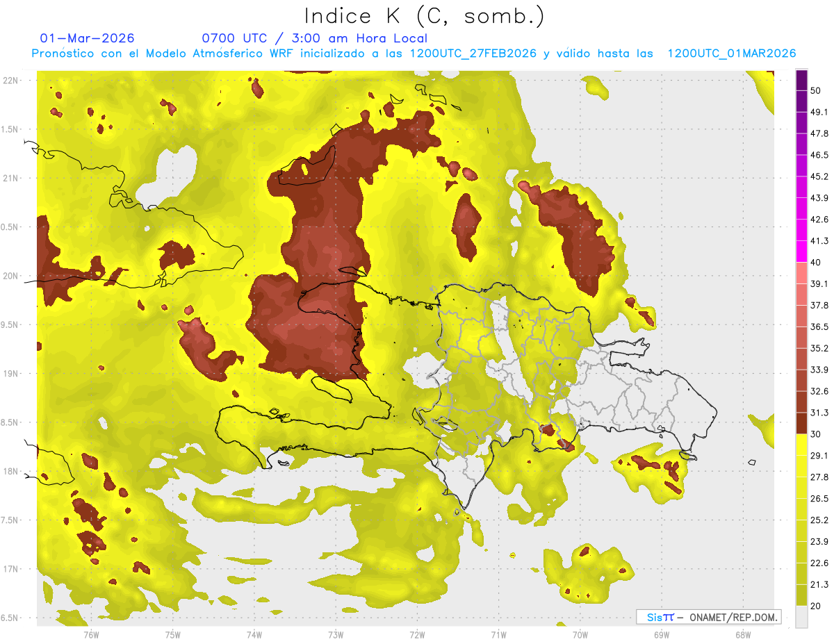Viewport: 834px width, 644px height.
Task: Click the colorbar value "23.9"
Action: pos(819,542)
